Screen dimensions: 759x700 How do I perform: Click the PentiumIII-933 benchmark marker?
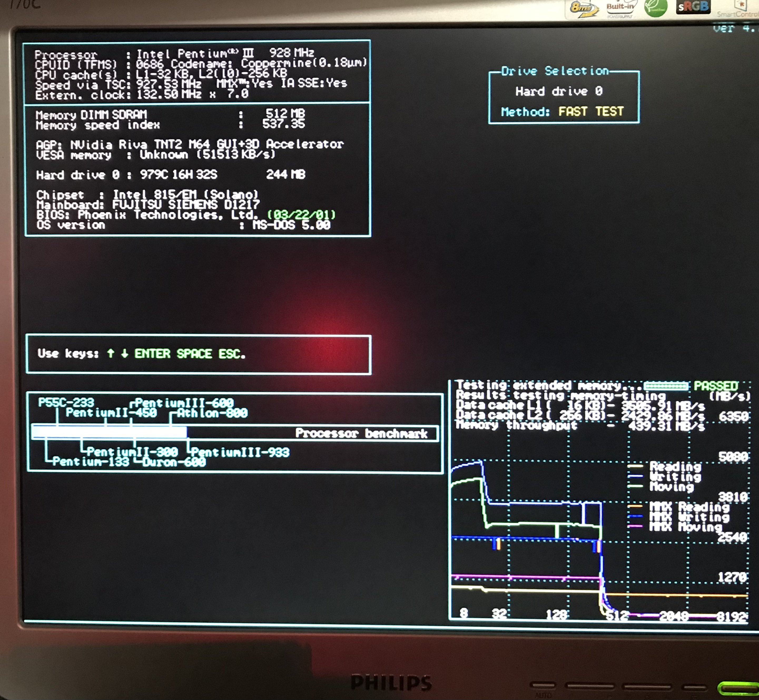pos(240,452)
